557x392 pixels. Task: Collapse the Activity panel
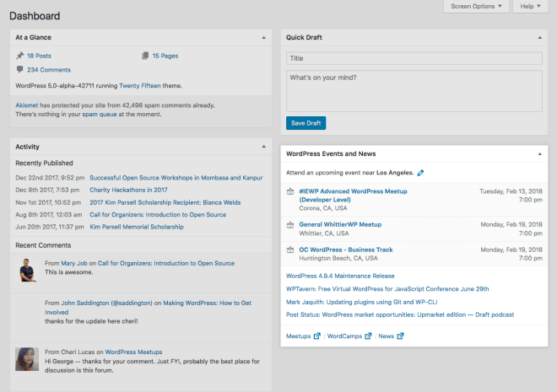pos(263,147)
